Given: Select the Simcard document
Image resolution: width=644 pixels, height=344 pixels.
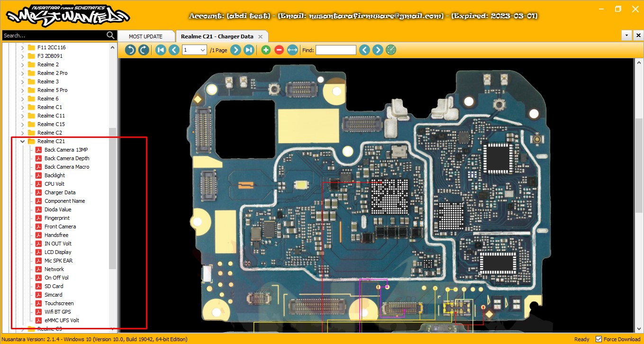Looking at the screenshot, I should point(53,295).
